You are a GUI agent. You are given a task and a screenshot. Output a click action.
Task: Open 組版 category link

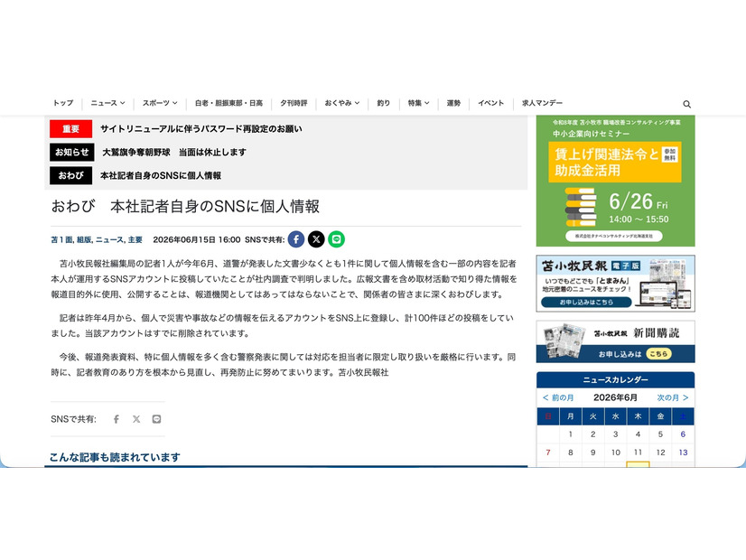pyautogui.click(x=84, y=239)
